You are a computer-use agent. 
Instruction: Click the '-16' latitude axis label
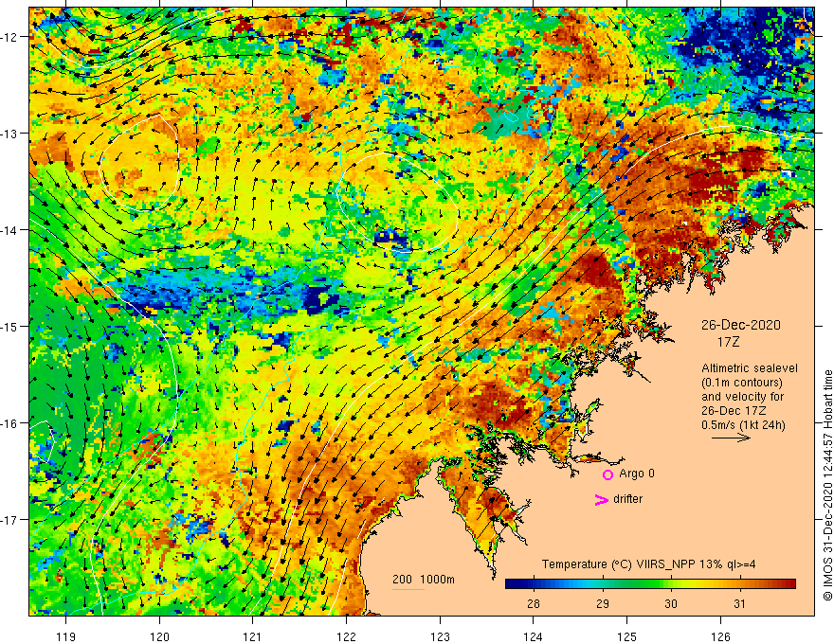click(10, 423)
